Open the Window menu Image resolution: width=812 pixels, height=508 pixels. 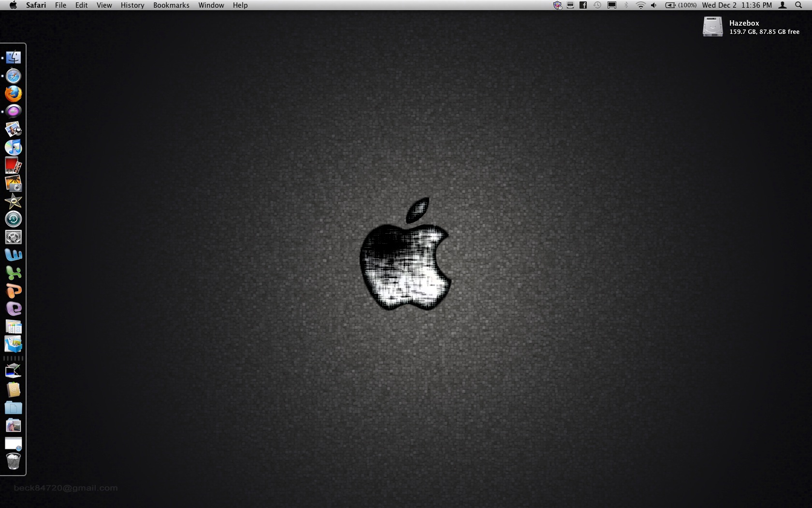click(211, 5)
